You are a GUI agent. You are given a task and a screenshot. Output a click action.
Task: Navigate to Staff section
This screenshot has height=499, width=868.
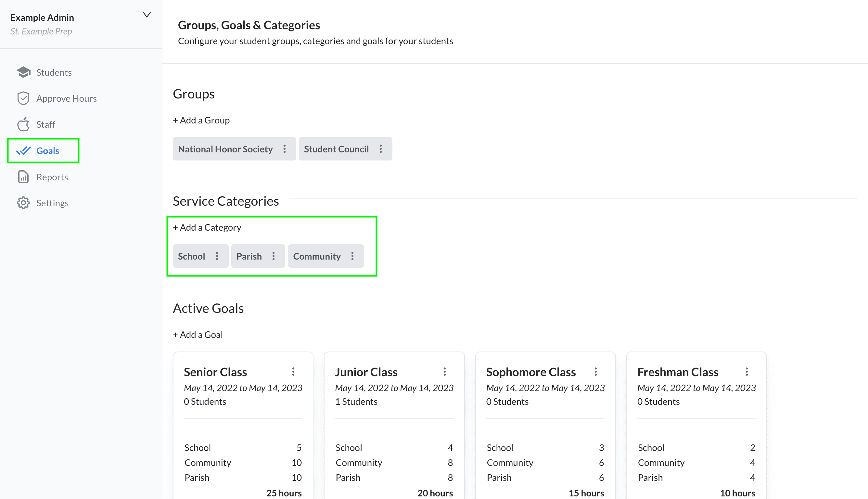coord(45,124)
